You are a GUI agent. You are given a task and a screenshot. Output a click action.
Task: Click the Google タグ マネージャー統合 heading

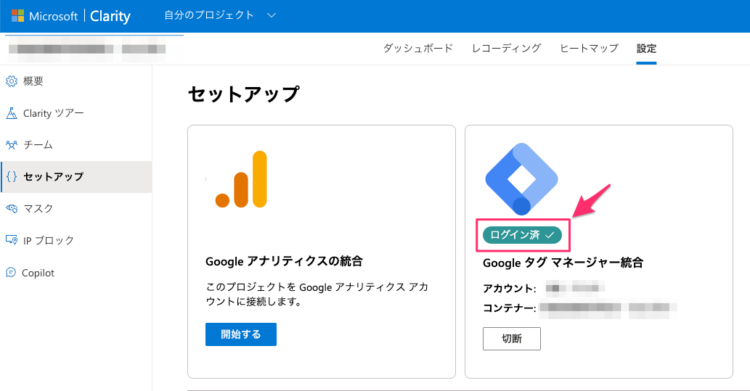point(563,263)
